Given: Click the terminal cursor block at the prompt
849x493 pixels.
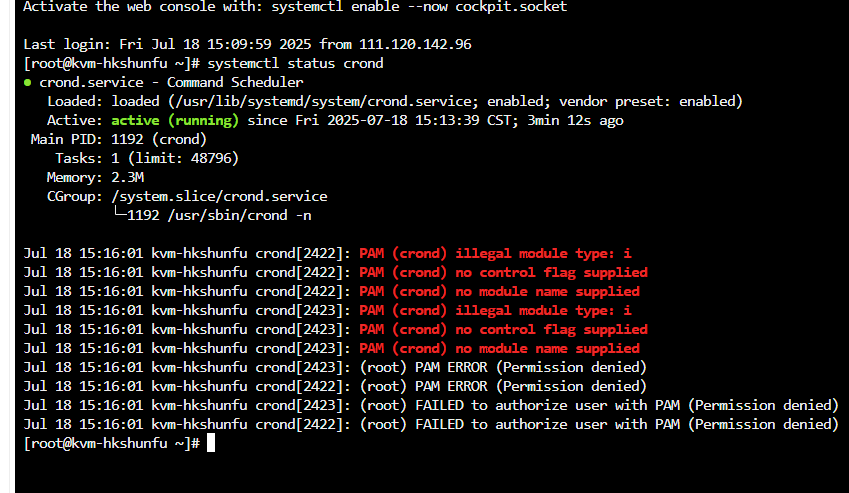Looking at the screenshot, I should [x=212, y=443].
